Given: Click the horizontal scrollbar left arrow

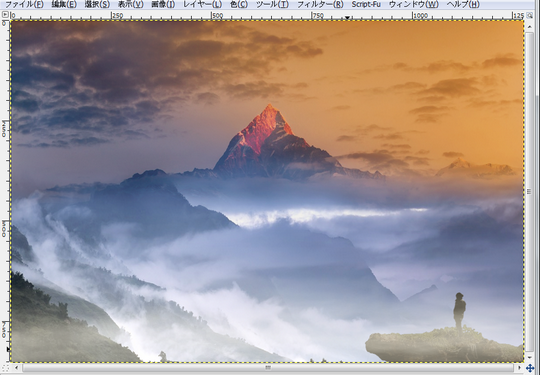Looking at the screenshot, I should tap(16, 368).
